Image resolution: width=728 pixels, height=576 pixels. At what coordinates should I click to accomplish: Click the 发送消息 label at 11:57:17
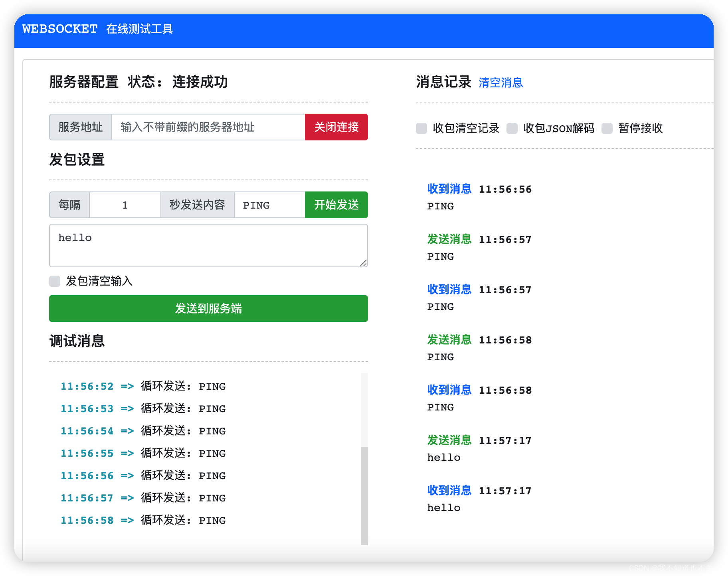pos(449,440)
